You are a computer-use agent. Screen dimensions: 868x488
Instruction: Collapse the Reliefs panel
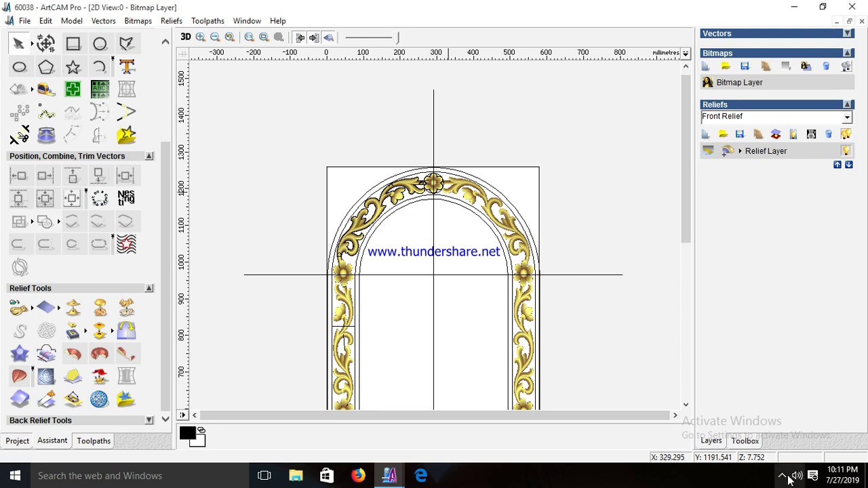pyautogui.click(x=848, y=104)
